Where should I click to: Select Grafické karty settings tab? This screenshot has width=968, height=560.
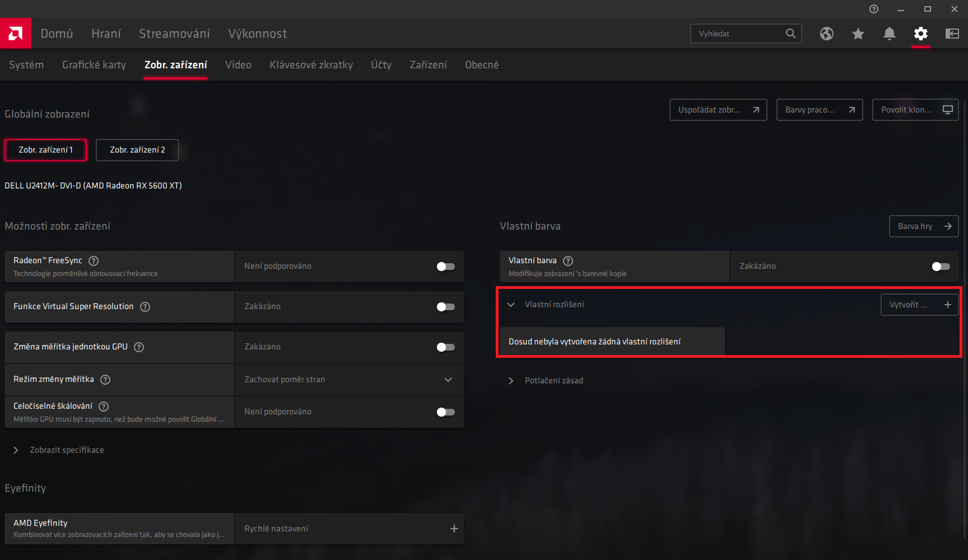click(94, 65)
